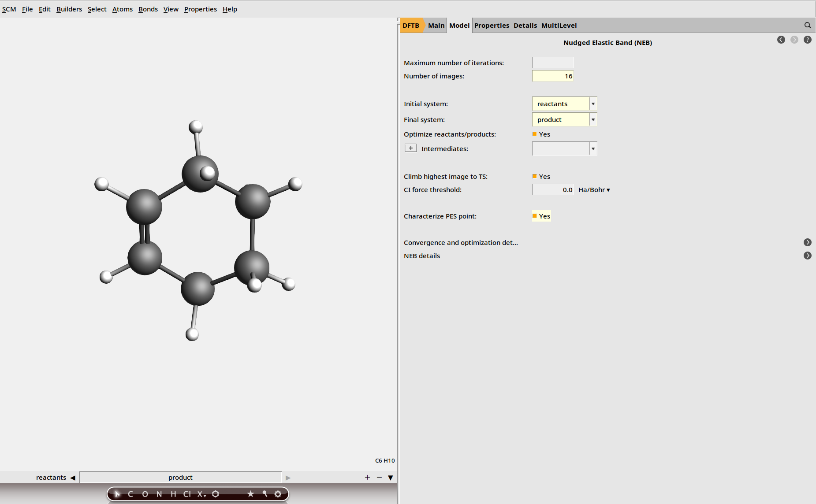The height and width of the screenshot is (504, 816).
Task: Open the panel search magnifier
Action: (x=807, y=26)
